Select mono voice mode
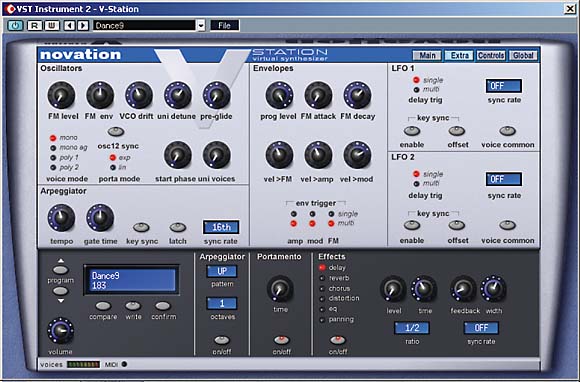580x382 pixels. 53,138
